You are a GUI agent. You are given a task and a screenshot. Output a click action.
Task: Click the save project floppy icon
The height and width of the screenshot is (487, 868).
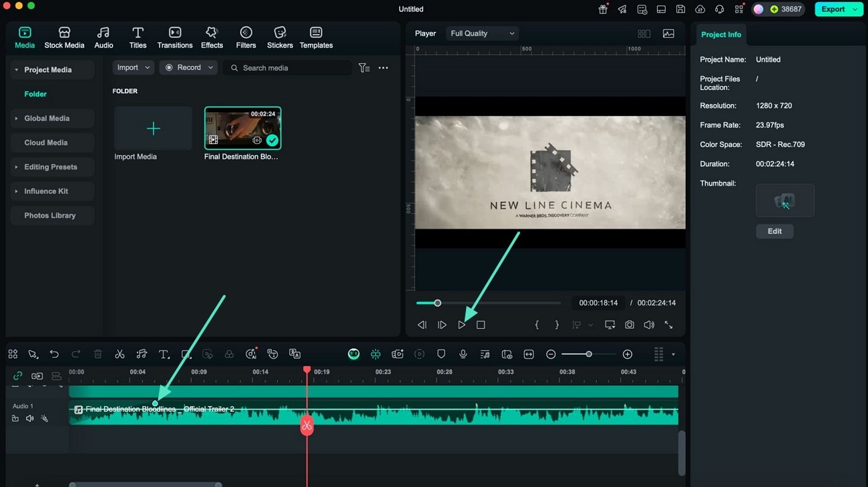(x=680, y=9)
